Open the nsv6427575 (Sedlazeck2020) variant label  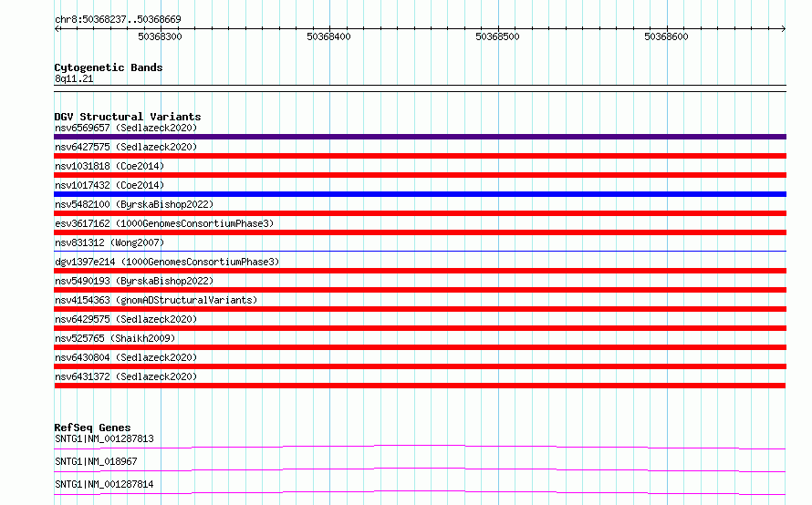point(126,147)
